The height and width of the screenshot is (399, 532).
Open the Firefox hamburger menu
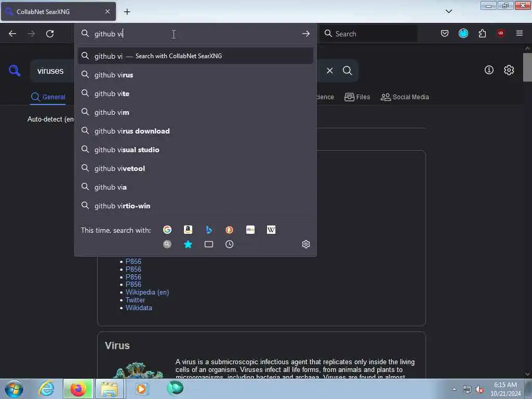(520, 33)
